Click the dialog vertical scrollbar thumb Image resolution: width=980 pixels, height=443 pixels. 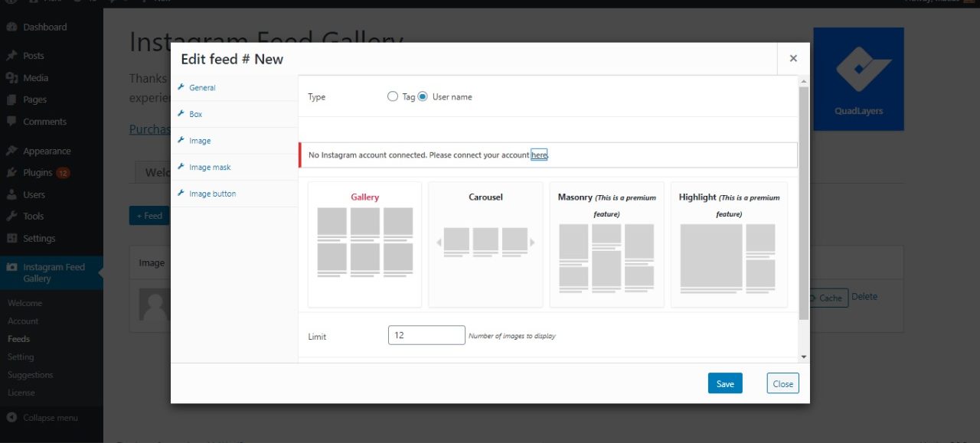(x=803, y=203)
